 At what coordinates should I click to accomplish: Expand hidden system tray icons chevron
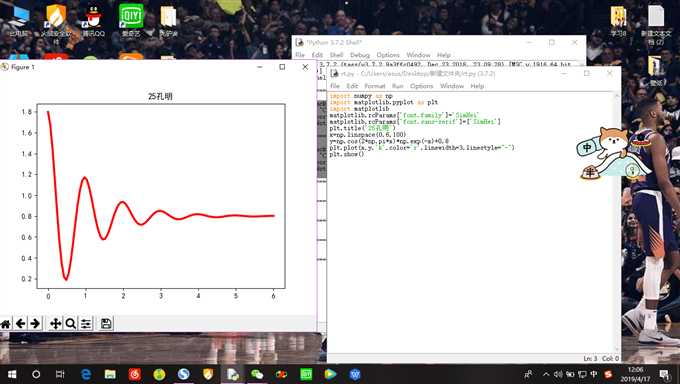[546, 374]
